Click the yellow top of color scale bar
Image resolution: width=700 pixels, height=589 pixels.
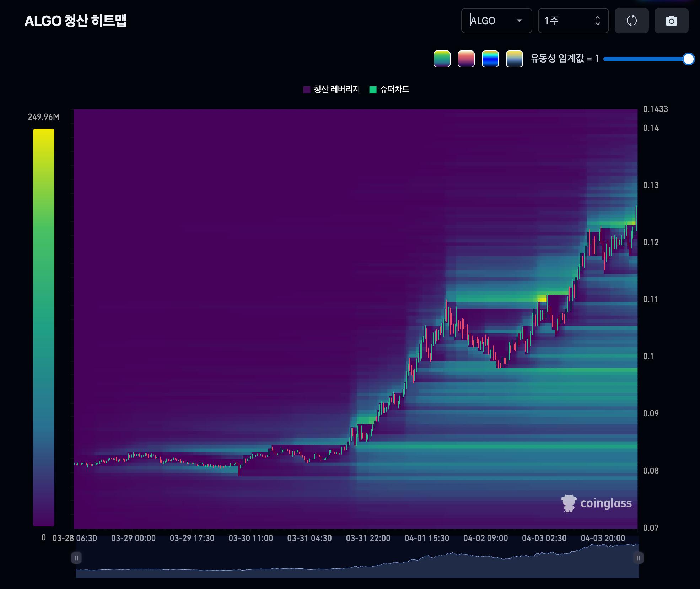[43, 133]
